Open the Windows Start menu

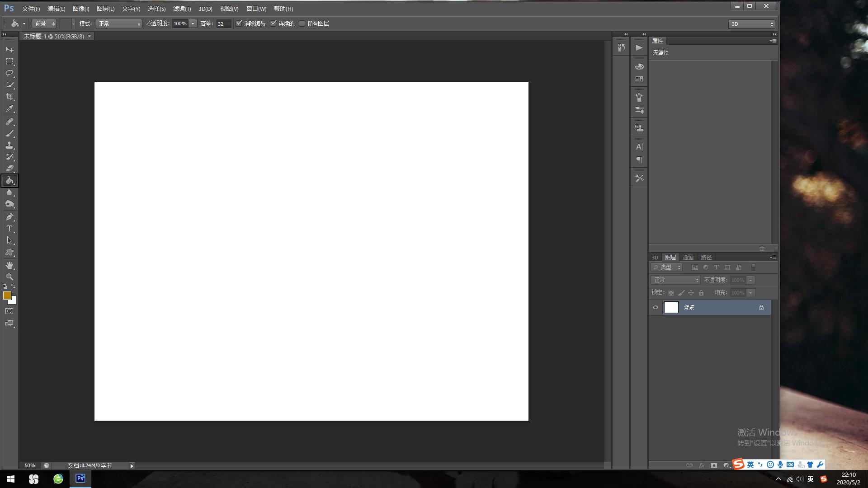tap(11, 479)
